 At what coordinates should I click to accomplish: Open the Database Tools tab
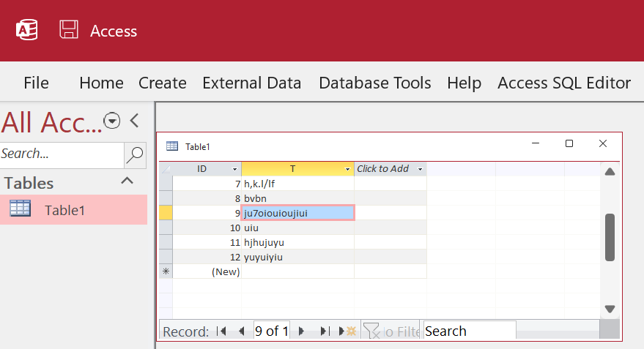(x=375, y=83)
